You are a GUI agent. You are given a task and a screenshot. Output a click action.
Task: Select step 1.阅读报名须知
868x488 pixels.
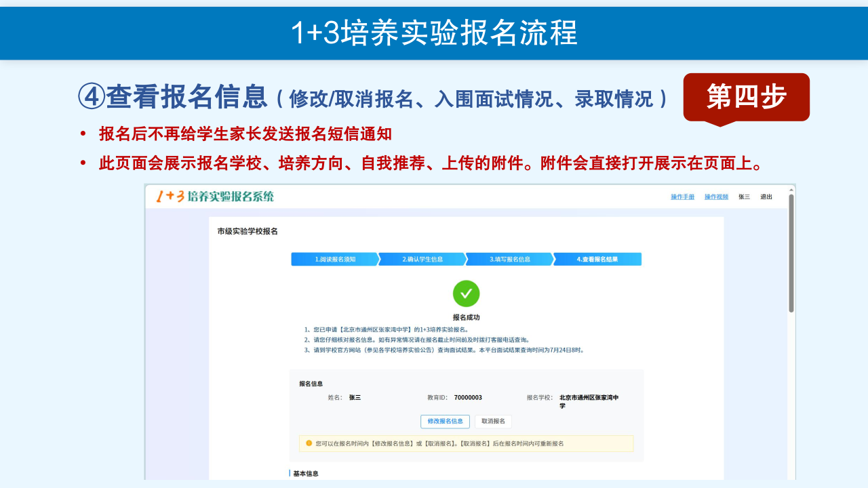tap(335, 259)
